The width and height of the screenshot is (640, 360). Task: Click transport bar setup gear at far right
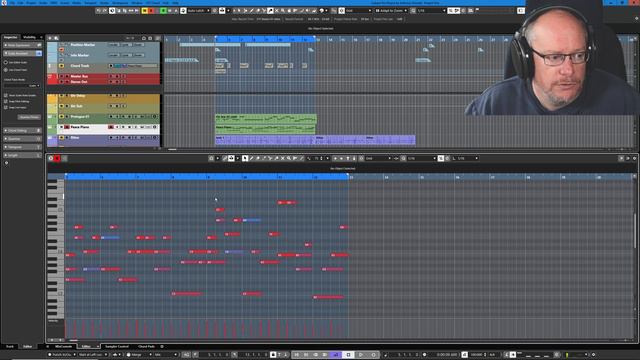click(x=593, y=355)
